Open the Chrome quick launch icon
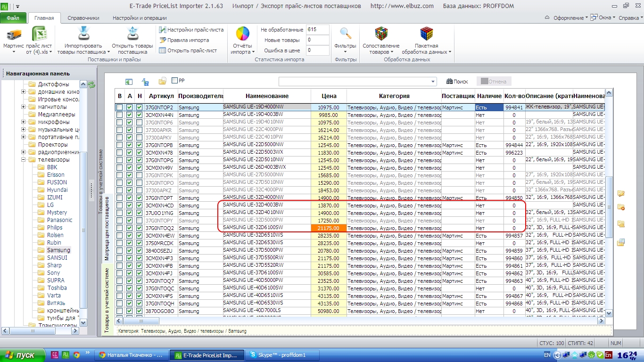The width and height of the screenshot is (644, 362). coord(76,355)
